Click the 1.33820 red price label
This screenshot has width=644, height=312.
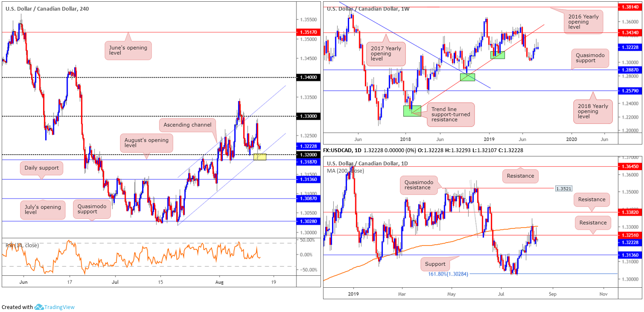click(631, 212)
